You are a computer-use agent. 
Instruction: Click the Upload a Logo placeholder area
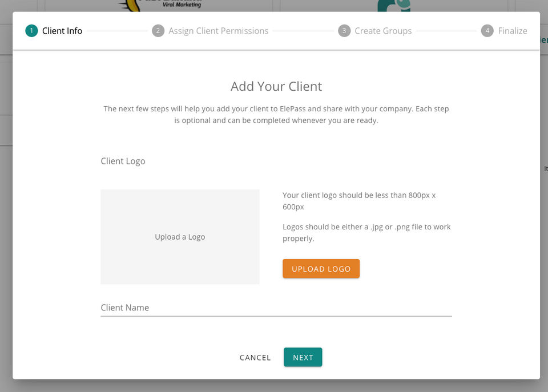(180, 237)
